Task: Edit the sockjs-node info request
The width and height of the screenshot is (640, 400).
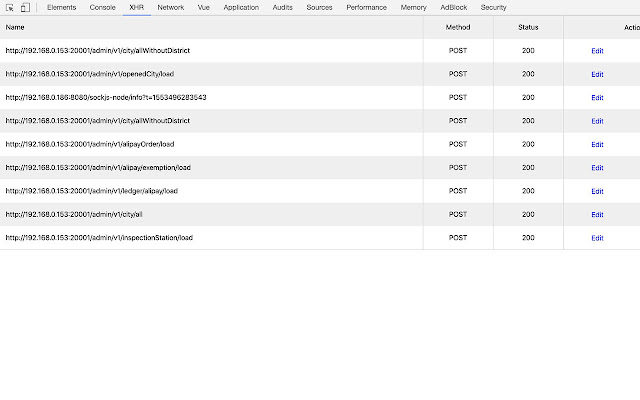Action: click(597, 97)
